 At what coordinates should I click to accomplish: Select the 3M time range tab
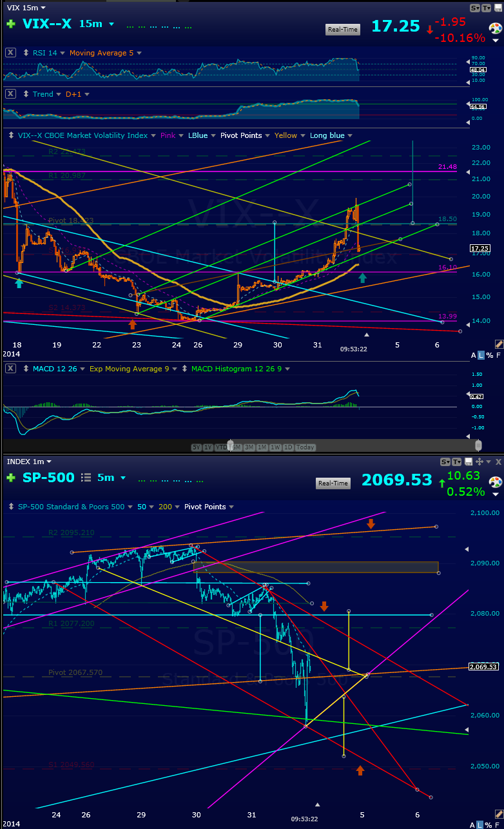point(249,447)
